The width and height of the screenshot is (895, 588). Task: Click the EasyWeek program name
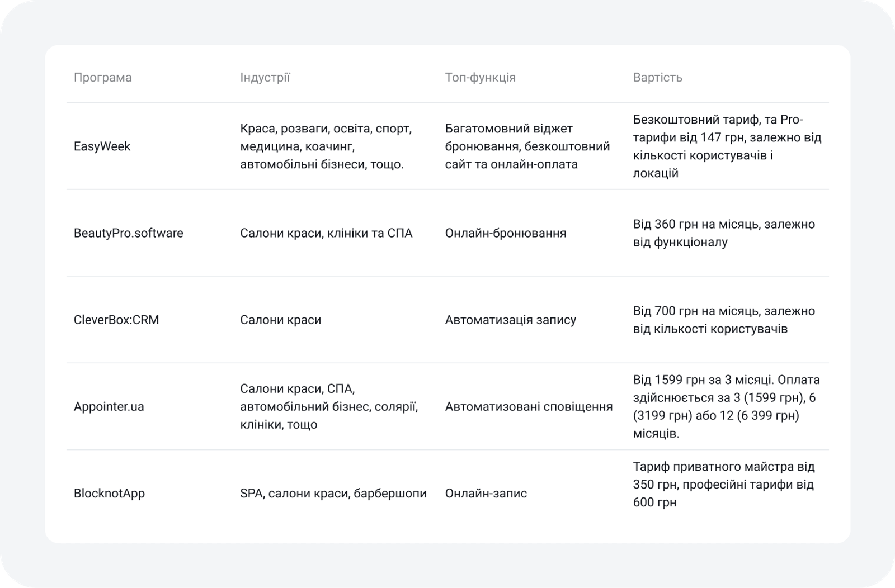pyautogui.click(x=102, y=146)
